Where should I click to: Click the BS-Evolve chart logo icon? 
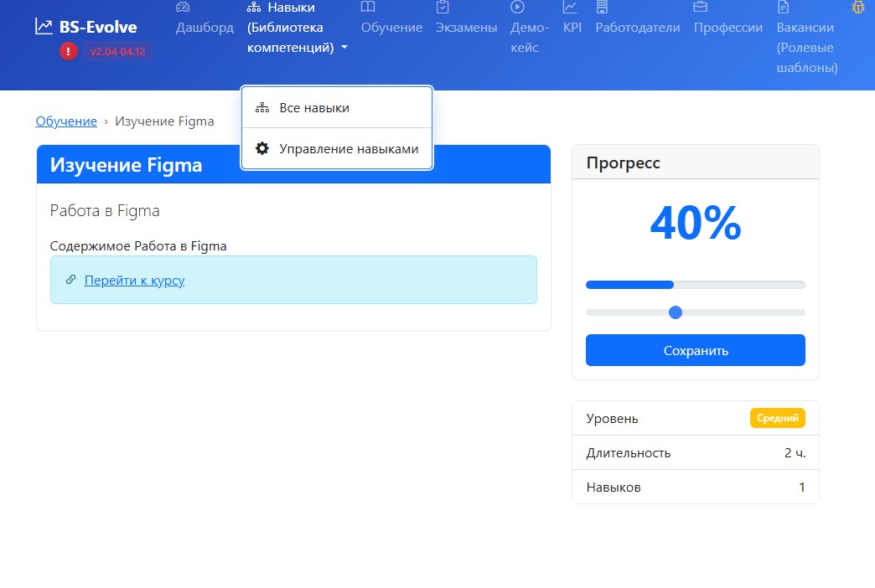[44, 26]
